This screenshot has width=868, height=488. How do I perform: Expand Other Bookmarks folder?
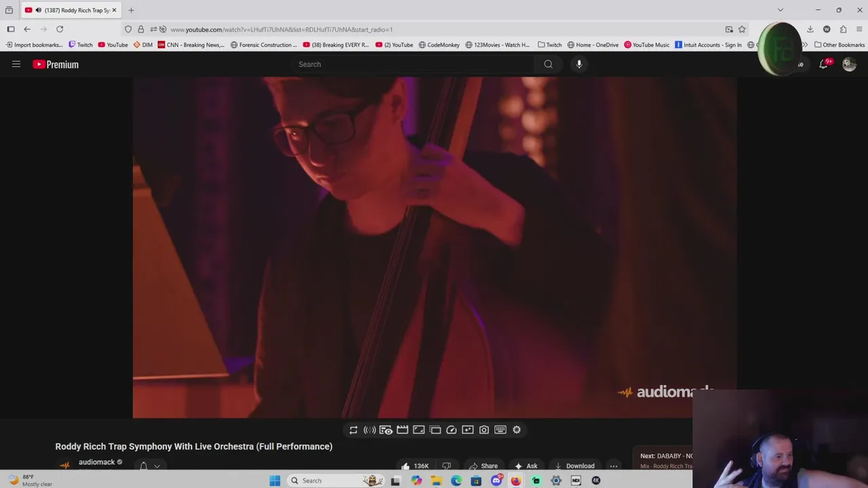[x=840, y=45]
